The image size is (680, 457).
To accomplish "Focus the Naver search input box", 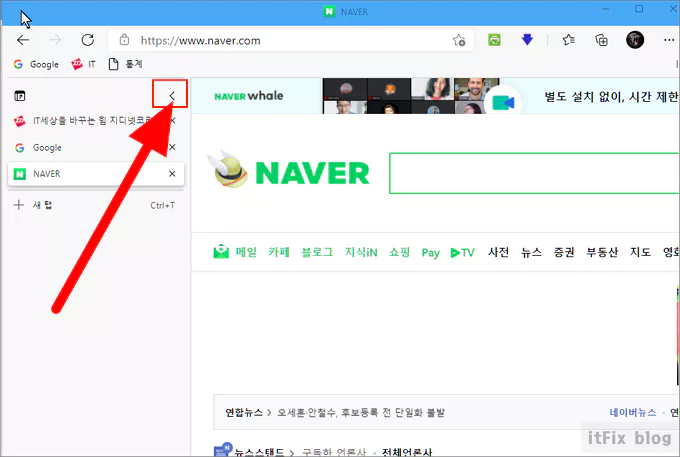I will [x=534, y=173].
